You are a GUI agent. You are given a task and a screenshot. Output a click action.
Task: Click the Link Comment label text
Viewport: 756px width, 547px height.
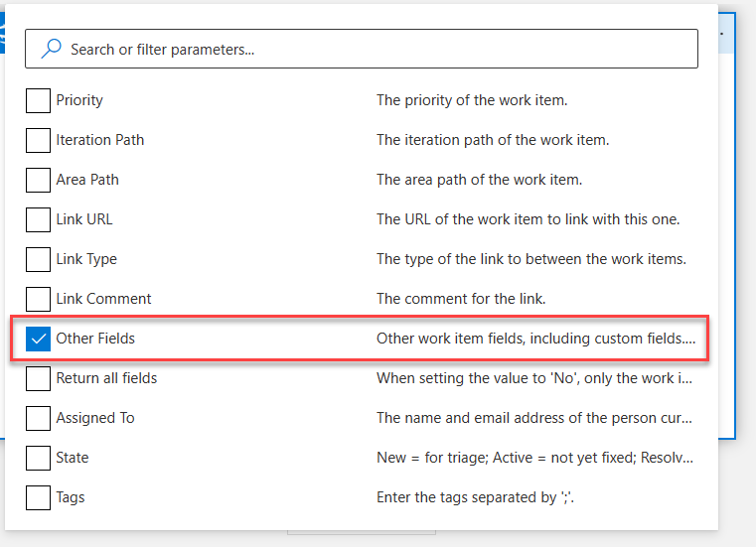103,299
